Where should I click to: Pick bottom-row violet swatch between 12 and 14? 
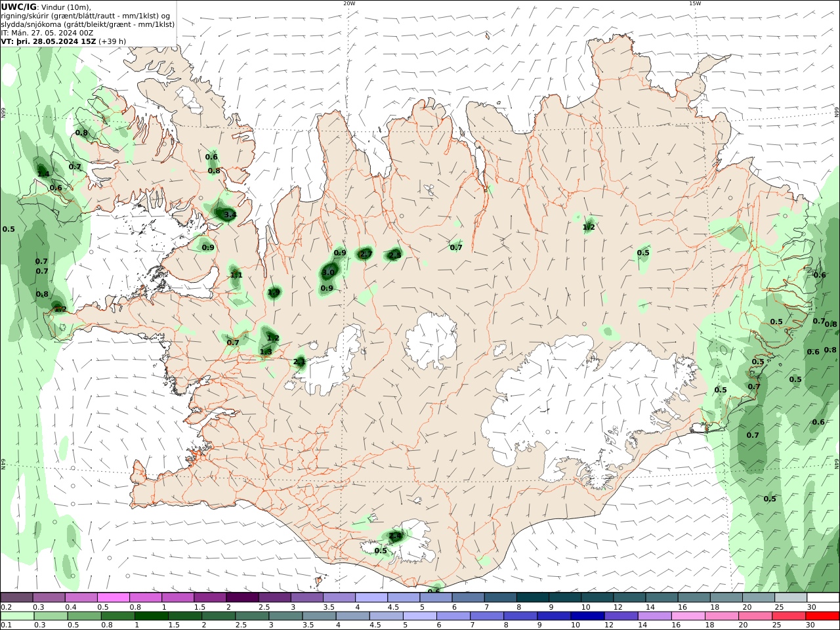[x=620, y=616]
